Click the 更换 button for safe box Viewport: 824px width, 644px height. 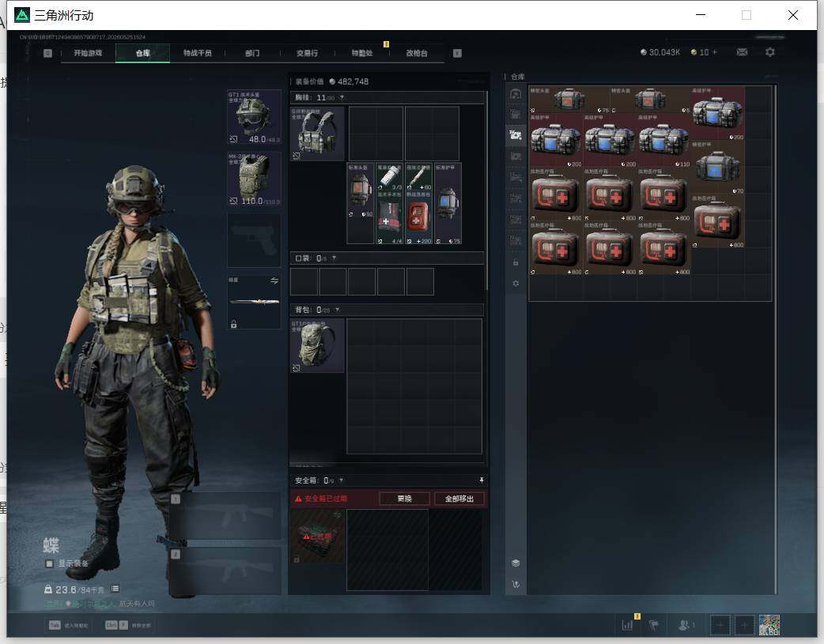[x=405, y=499]
